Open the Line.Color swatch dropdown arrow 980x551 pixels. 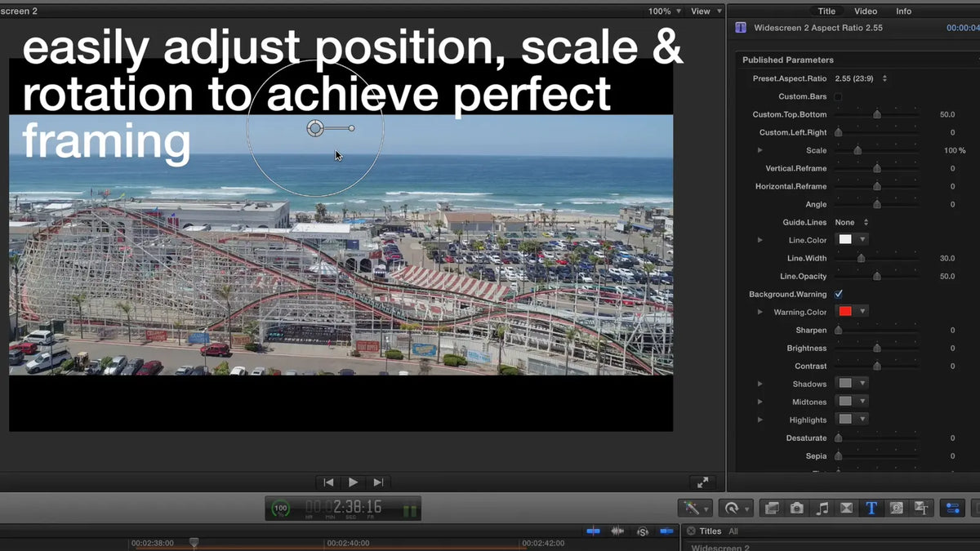862,240
